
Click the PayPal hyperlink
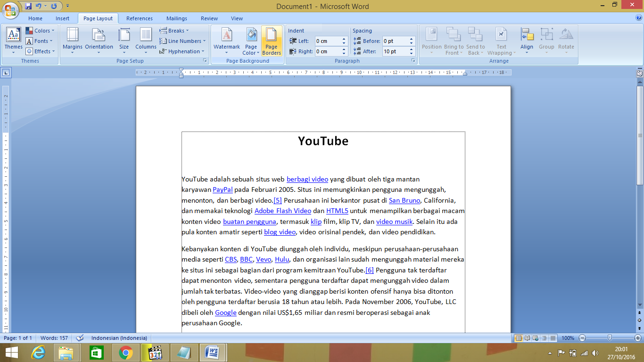222,189
